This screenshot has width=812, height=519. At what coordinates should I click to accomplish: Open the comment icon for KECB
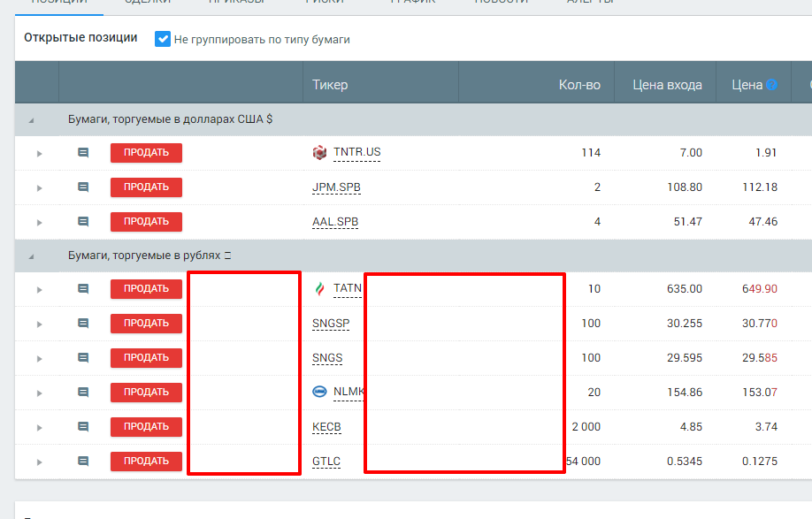(x=83, y=427)
